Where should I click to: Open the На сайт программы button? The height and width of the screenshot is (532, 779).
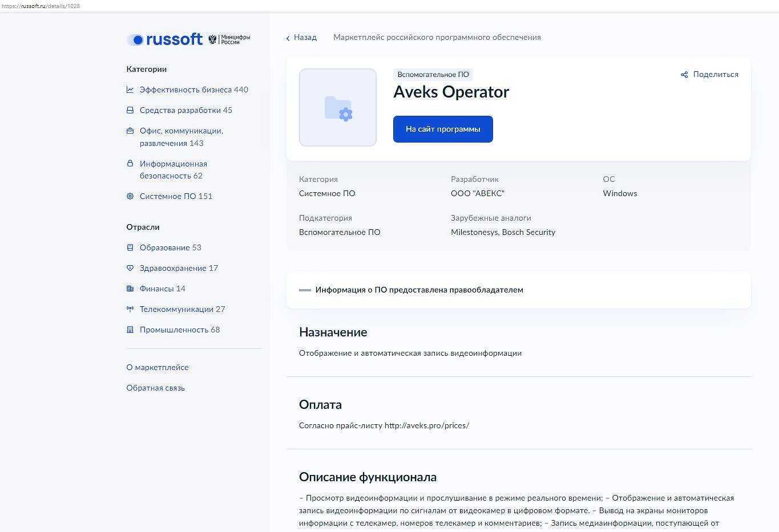[443, 129]
